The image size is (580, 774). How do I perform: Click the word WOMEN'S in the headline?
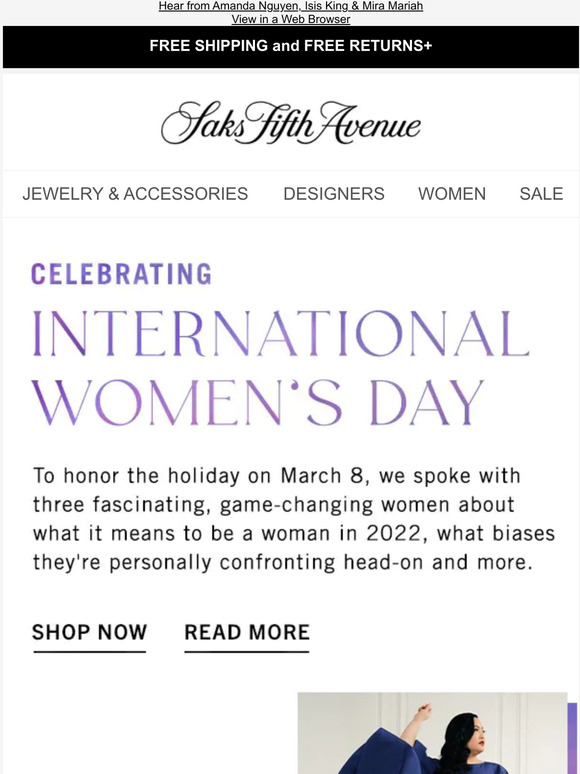pos(187,402)
